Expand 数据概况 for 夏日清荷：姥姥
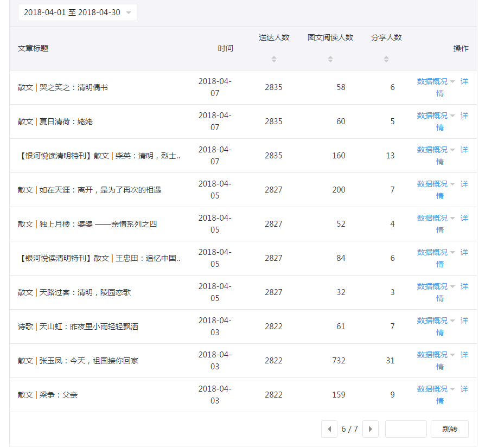This screenshot has height=448, width=485. click(x=436, y=116)
